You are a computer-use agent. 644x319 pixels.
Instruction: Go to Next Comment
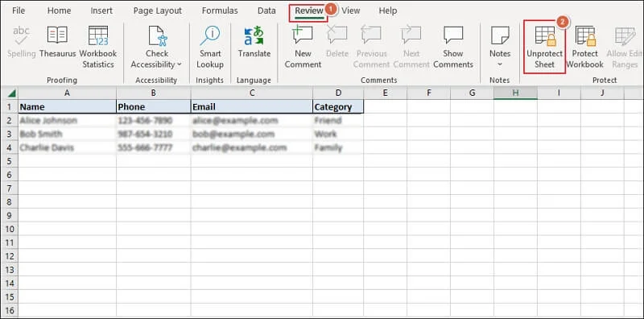point(411,48)
